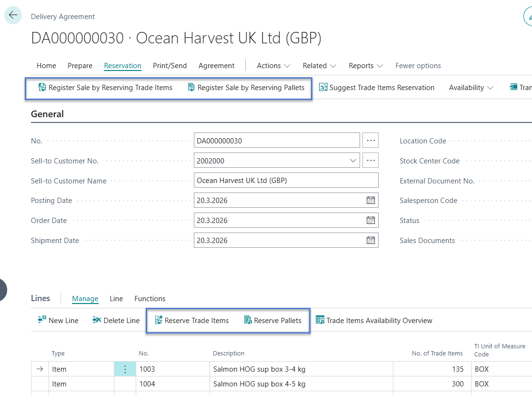Open Shipment Date calendar picker
The height and width of the screenshot is (395, 532).
coord(371,241)
